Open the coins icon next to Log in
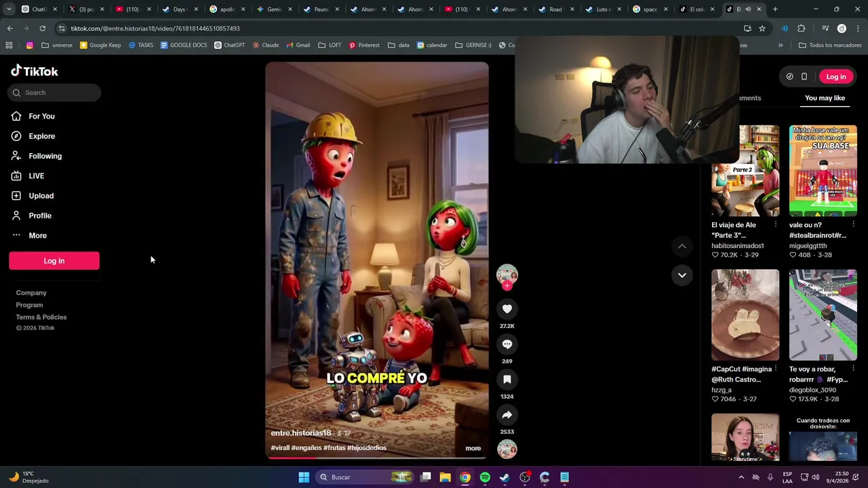868x488 pixels. [x=789, y=77]
